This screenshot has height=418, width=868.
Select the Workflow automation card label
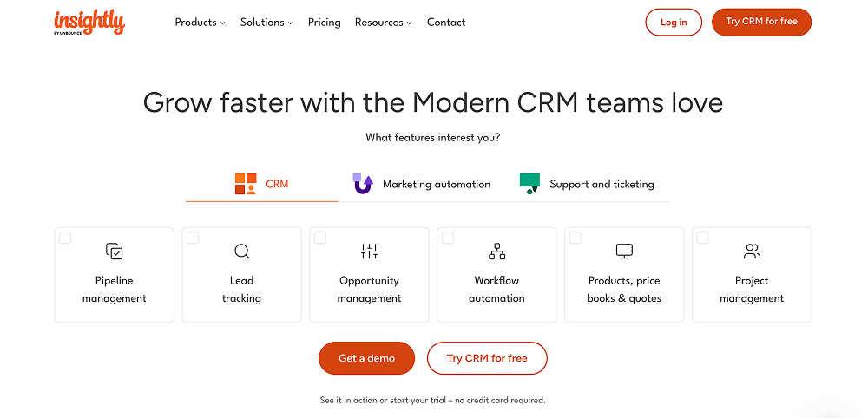point(497,290)
